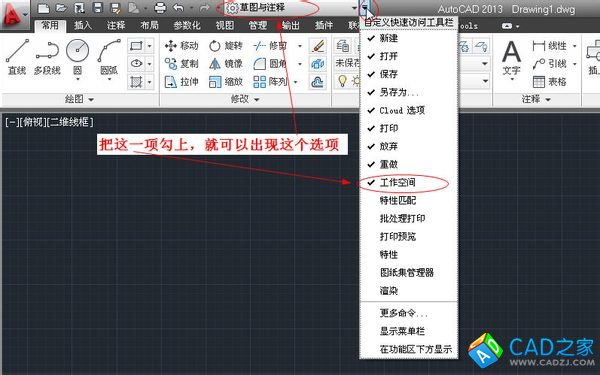
Task: Click the [二维线框] visual style label
Action: (x=70, y=122)
